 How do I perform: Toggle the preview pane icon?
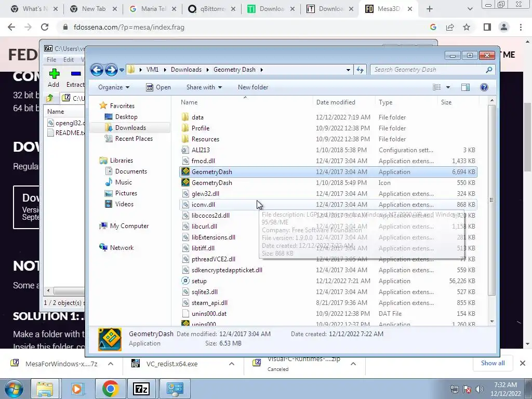[x=465, y=87]
